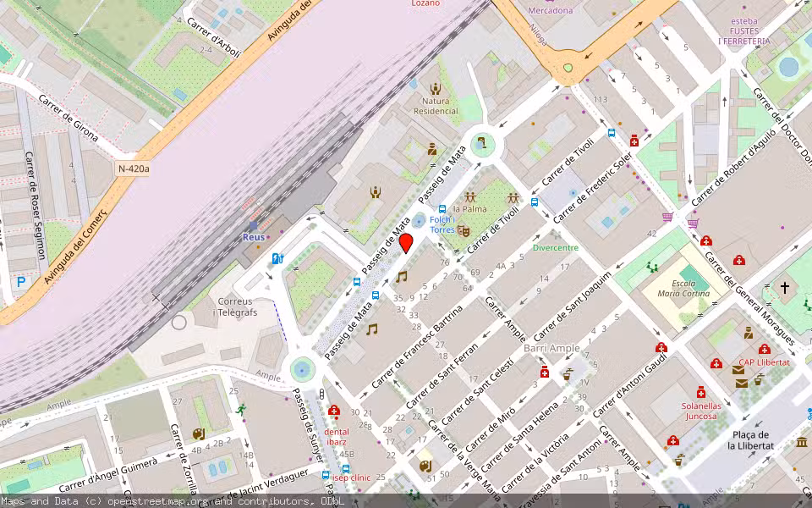Click the art palette icon near Carrer de Zorrilla
Screen dimensions: 812x508
(198, 433)
